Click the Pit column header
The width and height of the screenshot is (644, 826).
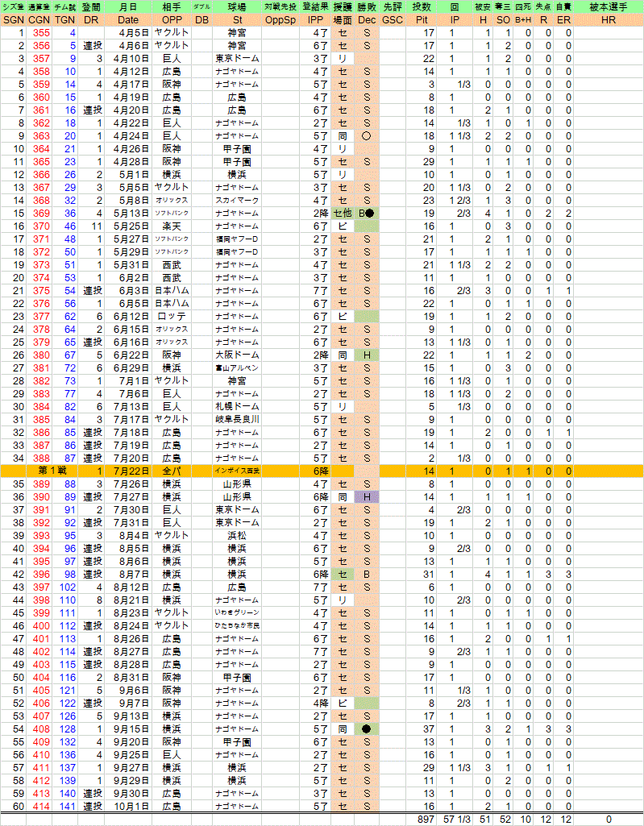pyautogui.click(x=422, y=20)
